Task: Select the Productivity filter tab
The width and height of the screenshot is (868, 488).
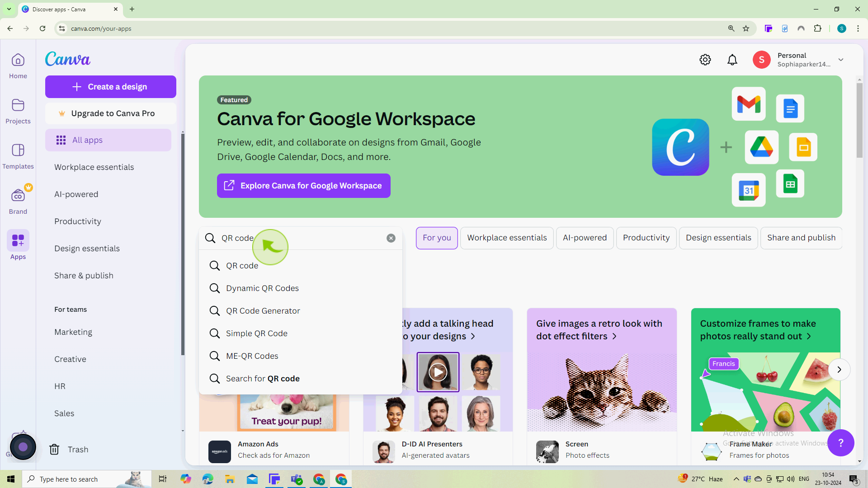Action: [x=646, y=238]
